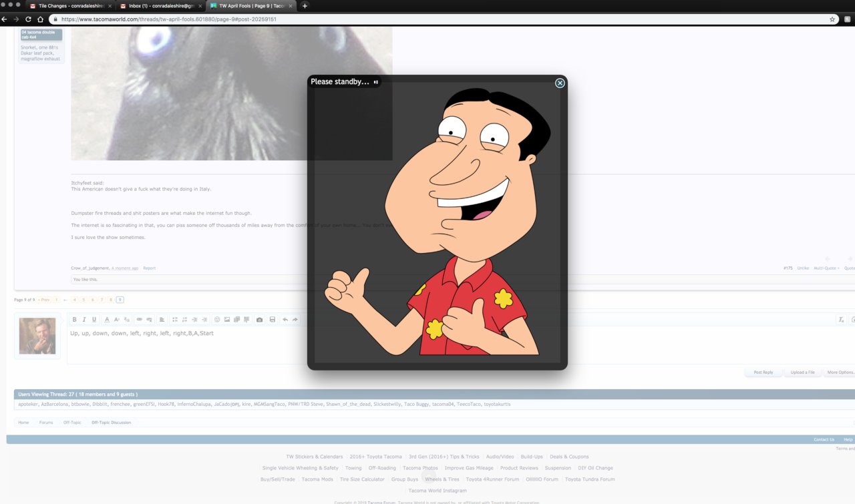Screen dimensions: 855x504
Task: Insert a quote block in editor
Action: pos(246,320)
